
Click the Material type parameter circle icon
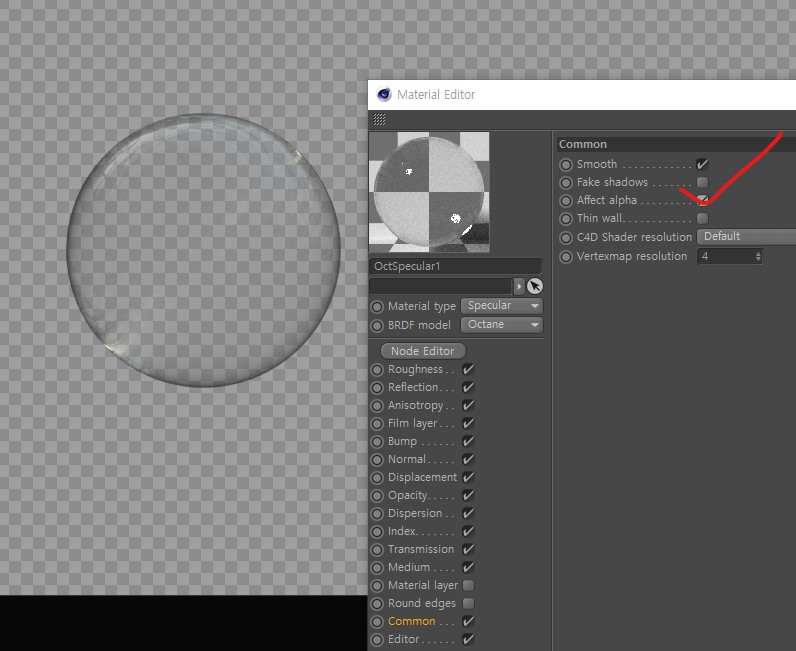coord(377,306)
